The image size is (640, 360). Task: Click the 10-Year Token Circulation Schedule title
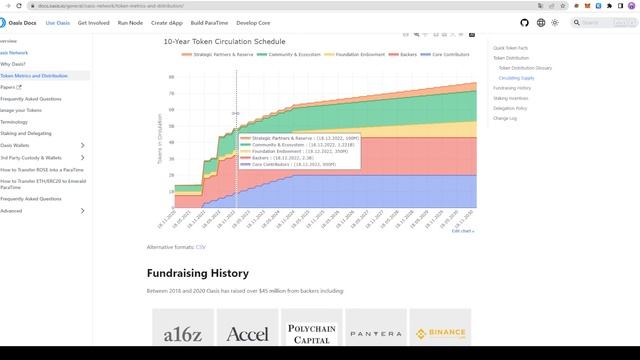click(x=224, y=42)
